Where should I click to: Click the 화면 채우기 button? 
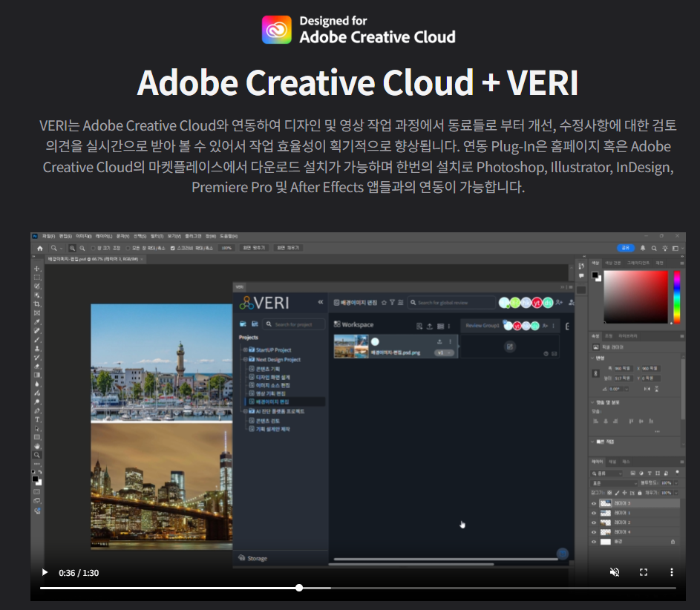tap(288, 248)
